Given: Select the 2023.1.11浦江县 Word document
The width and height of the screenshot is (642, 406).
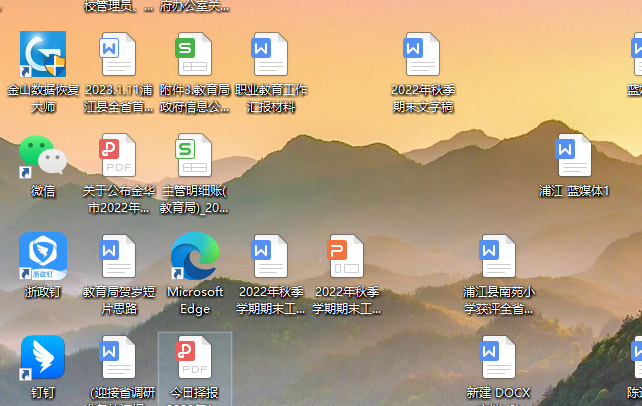Looking at the screenshot, I should (x=118, y=56).
